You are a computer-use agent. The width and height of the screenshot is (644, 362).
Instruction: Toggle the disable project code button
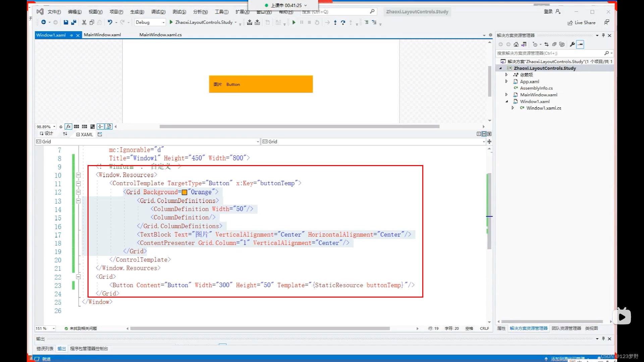click(109, 126)
